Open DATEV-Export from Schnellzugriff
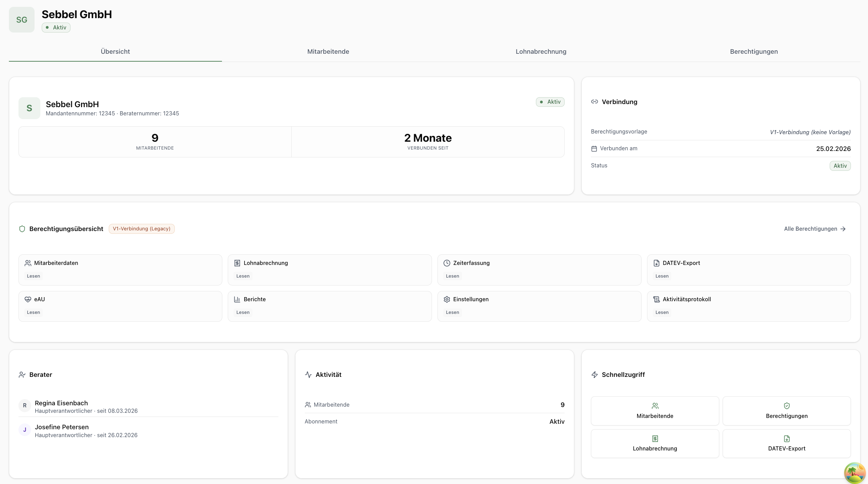Viewport: 868px width, 484px height. [787, 444]
